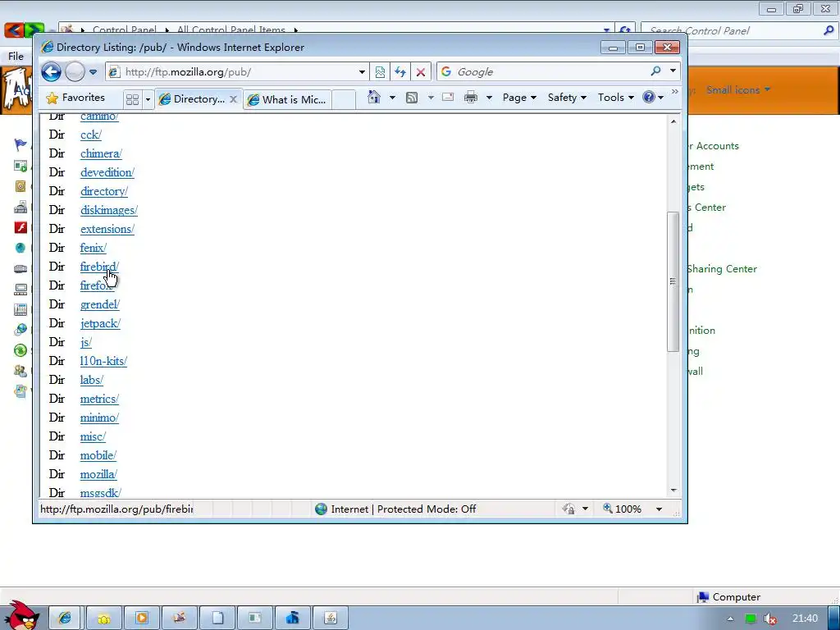The width and height of the screenshot is (840, 630).
Task: Open the chimera/ directory link
Action: tap(101, 153)
